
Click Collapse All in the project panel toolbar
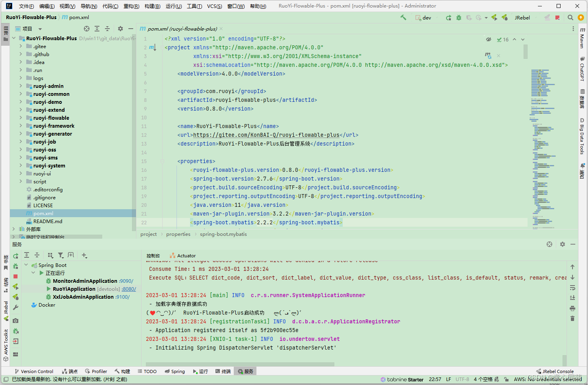107,29
